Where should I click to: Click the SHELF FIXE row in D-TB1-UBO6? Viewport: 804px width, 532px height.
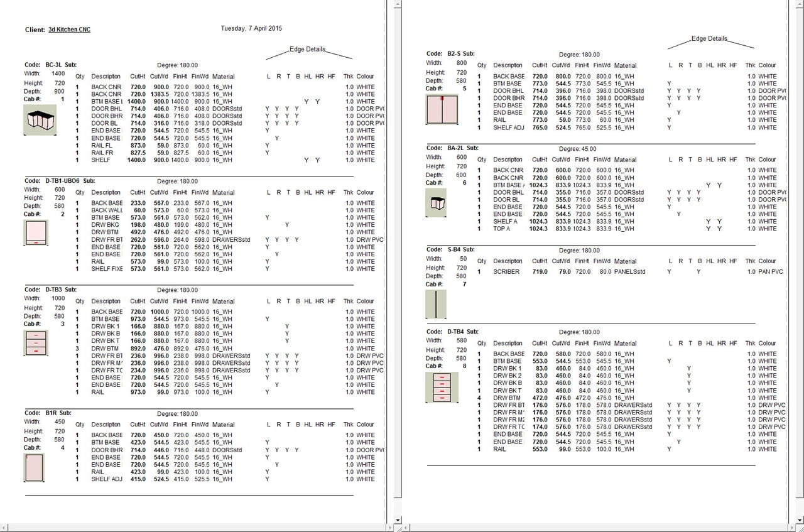(226, 269)
